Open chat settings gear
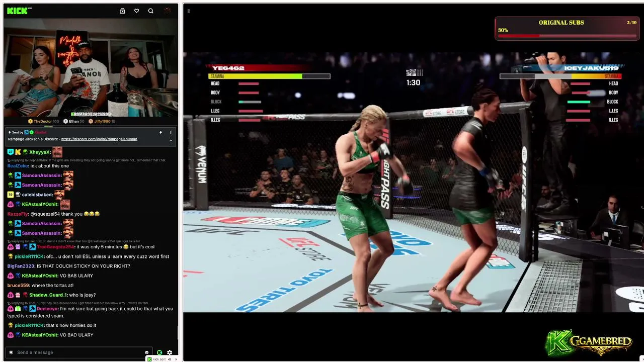 pyautogui.click(x=170, y=352)
